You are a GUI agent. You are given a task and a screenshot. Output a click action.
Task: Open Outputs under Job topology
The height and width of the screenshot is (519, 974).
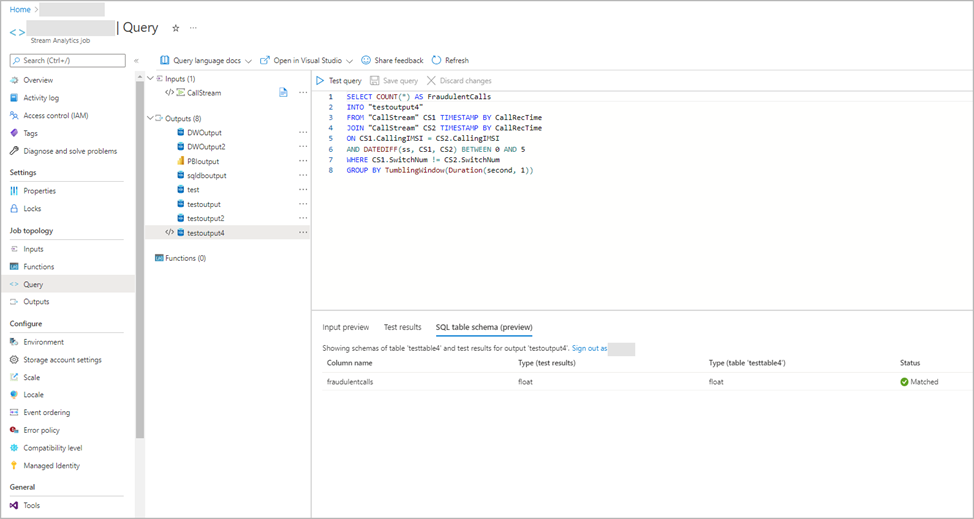pos(36,302)
